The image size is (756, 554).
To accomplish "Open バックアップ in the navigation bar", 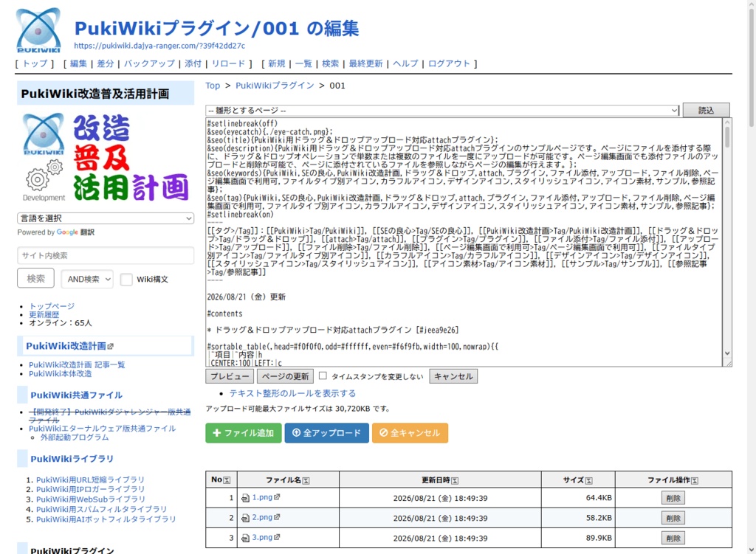I will pos(149,63).
